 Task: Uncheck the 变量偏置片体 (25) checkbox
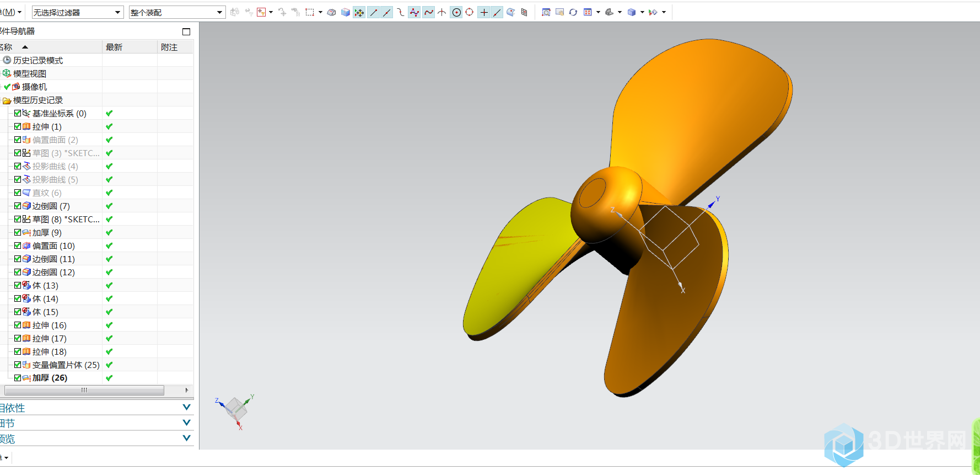pos(18,365)
